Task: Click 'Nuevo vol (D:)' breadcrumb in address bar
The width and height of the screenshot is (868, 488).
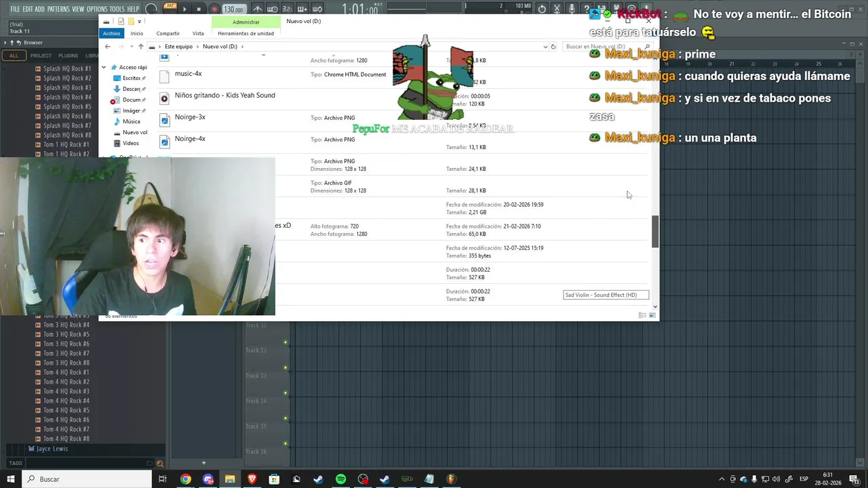Action: click(220, 47)
